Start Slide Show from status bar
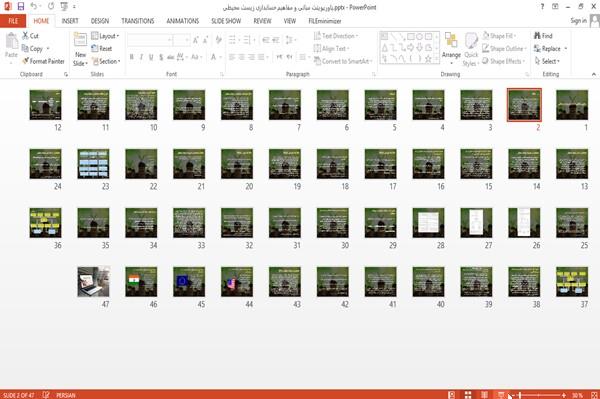 click(501, 395)
